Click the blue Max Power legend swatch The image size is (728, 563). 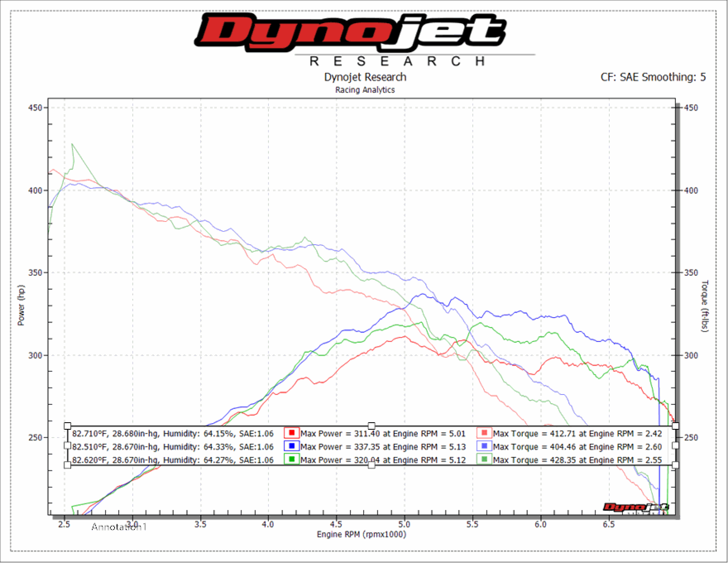[x=292, y=446]
